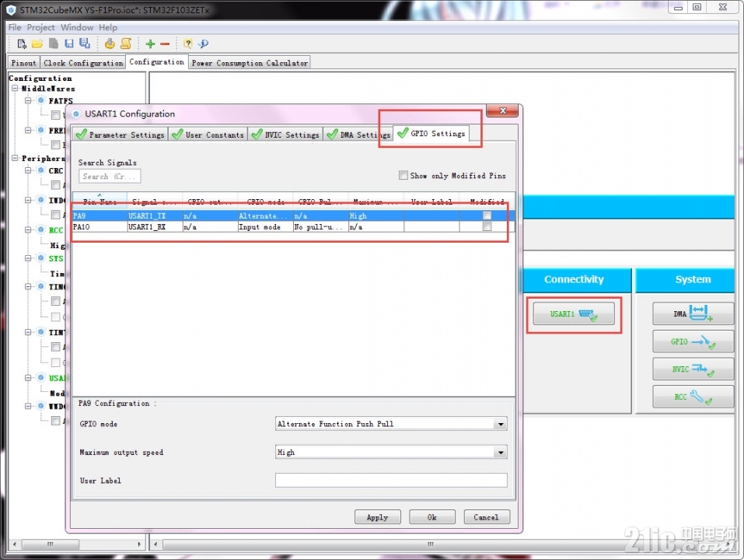Toggle checkbox under FREERTOS tree node
Image resolution: width=744 pixels, height=560 pixels.
(55, 144)
